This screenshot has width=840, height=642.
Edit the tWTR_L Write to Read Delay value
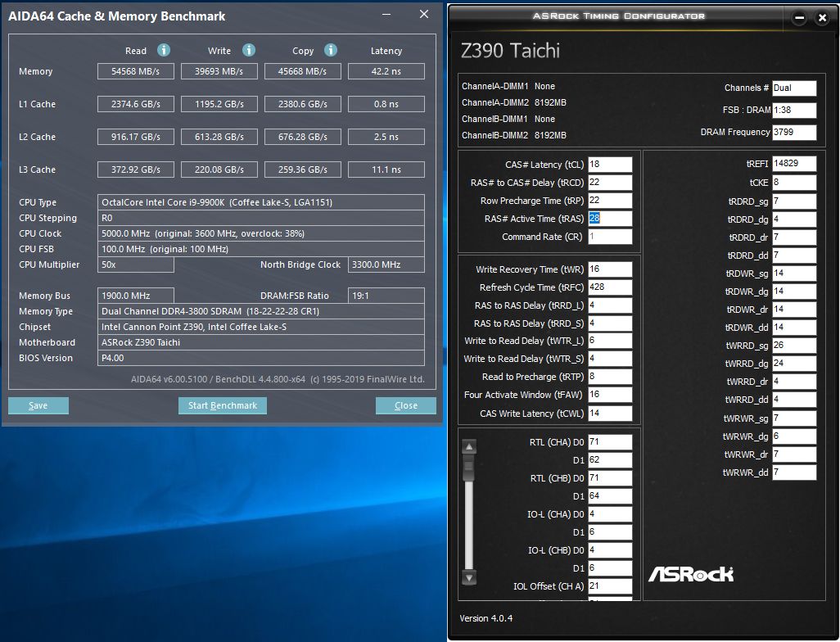pyautogui.click(x=610, y=341)
